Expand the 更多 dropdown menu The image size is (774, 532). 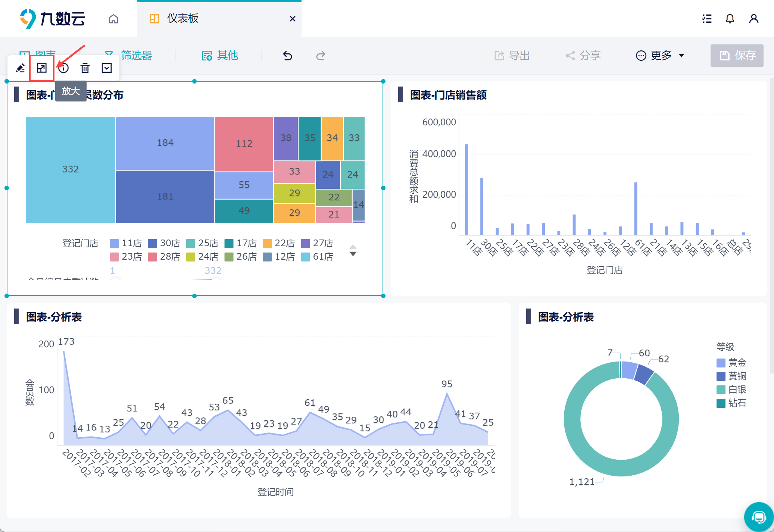(660, 56)
